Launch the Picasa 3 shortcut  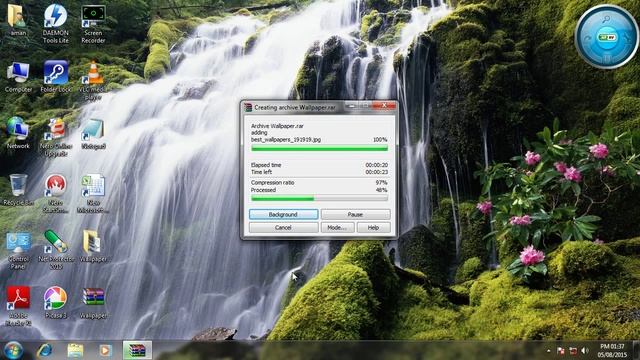click(56, 303)
